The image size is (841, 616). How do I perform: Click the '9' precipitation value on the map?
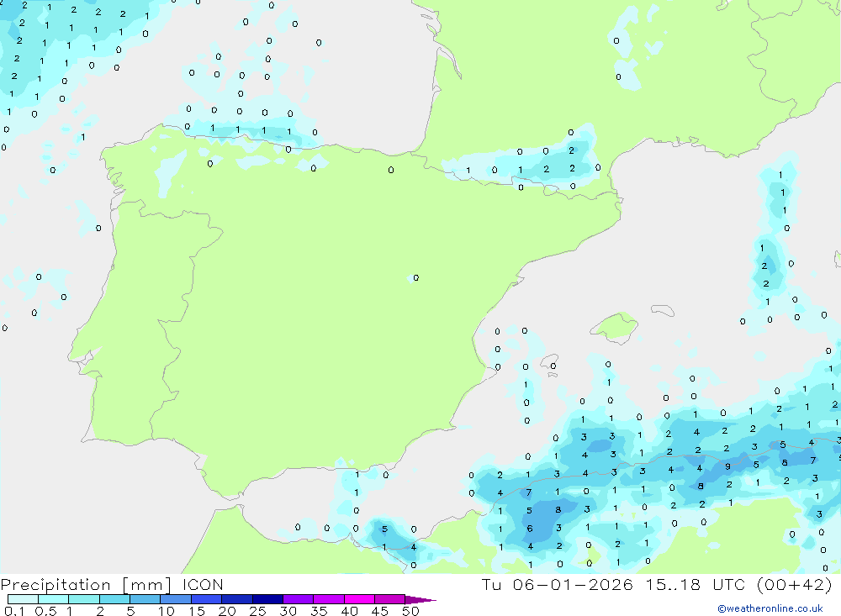(727, 466)
